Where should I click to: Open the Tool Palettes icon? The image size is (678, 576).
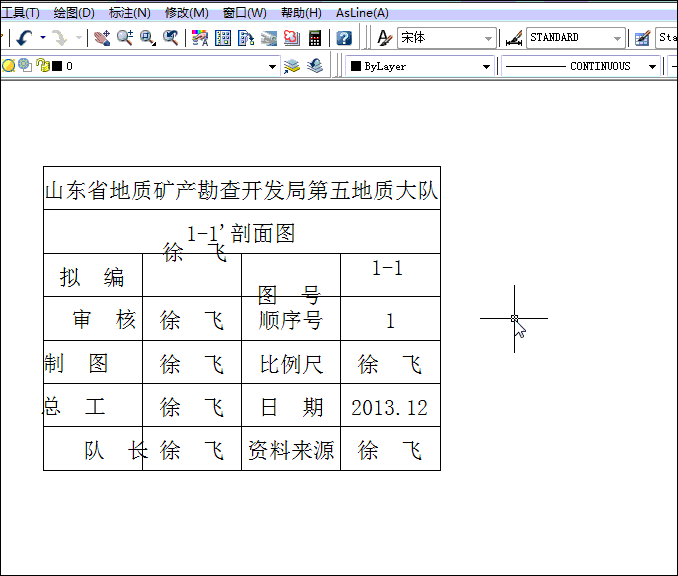tap(246, 38)
